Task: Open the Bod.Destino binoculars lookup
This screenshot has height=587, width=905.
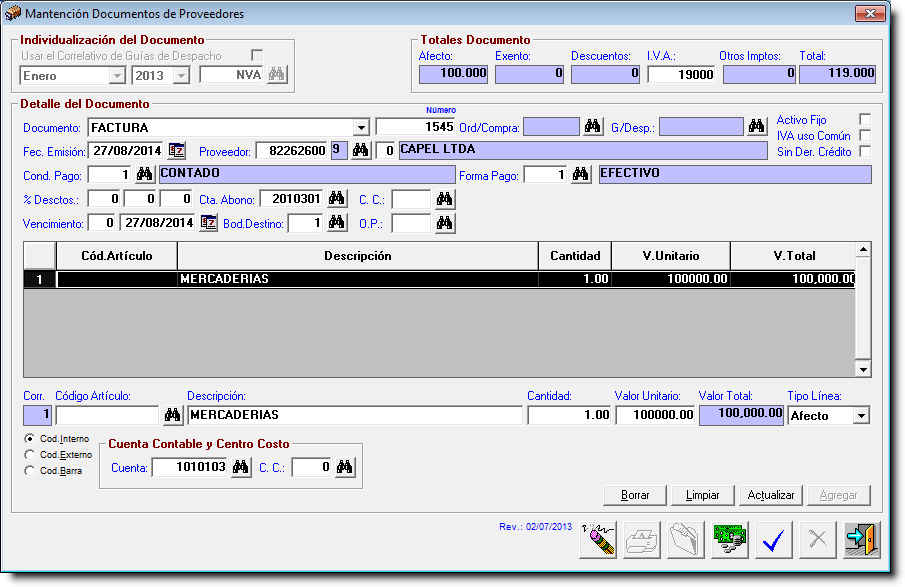Action: click(x=336, y=223)
